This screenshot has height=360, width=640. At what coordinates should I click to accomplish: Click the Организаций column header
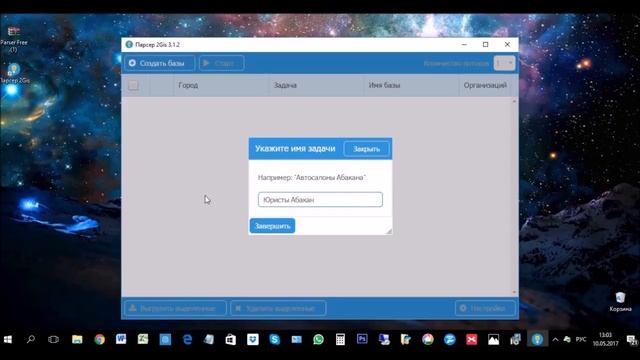(485, 85)
